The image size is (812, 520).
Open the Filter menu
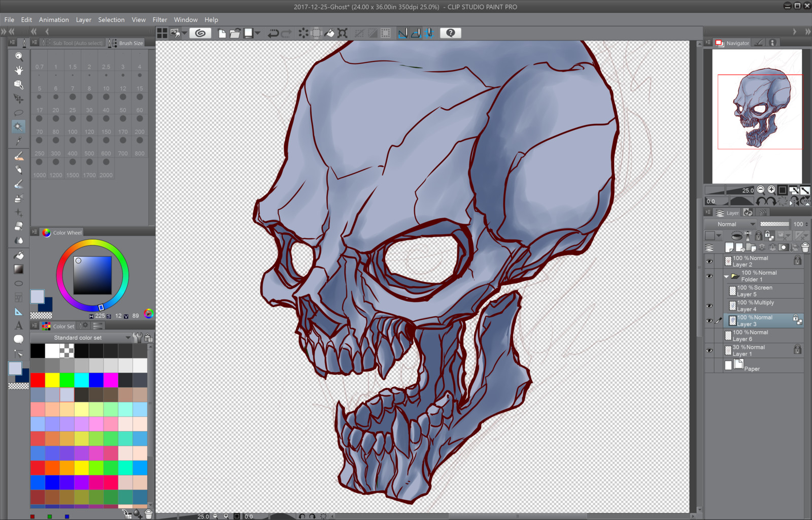click(x=160, y=20)
